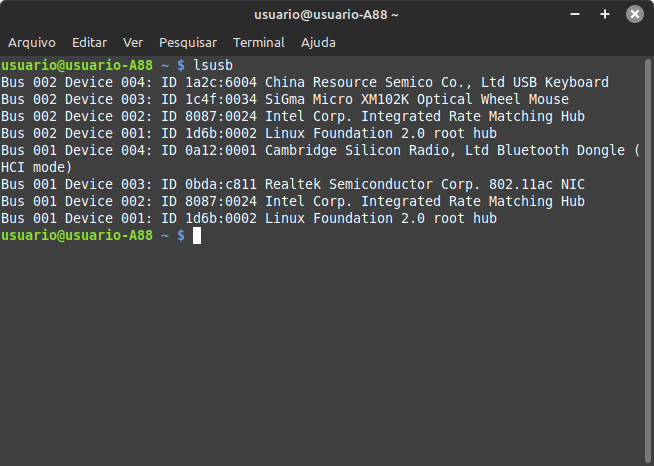Open the Terminal menu
This screenshot has width=654, height=466.
point(259,43)
